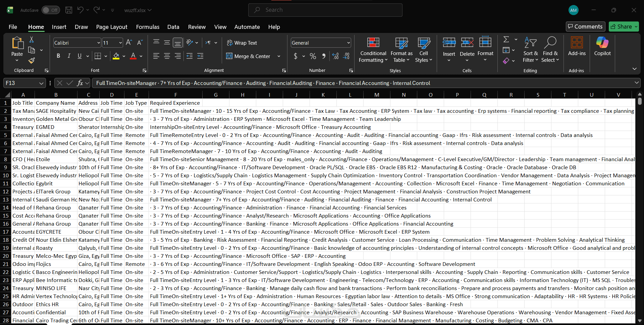Apply yellow Fill Color swatch
644x325 pixels.
116,56
